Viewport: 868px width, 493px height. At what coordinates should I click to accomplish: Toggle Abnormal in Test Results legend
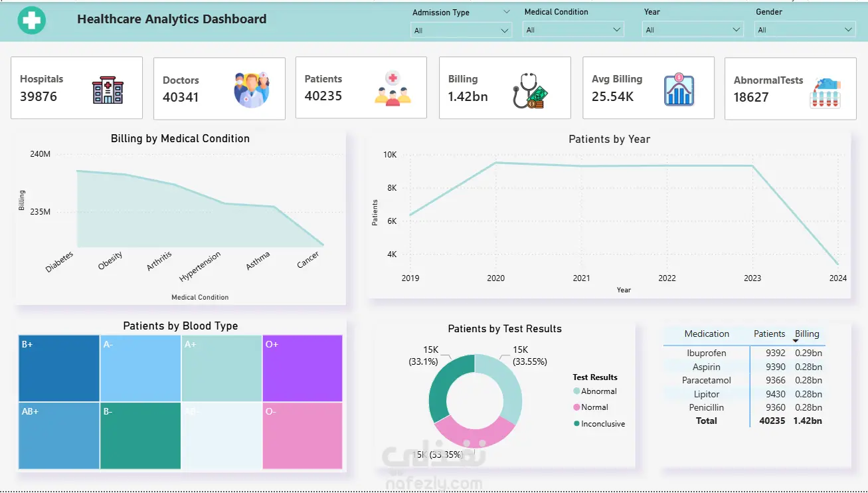[595, 391]
